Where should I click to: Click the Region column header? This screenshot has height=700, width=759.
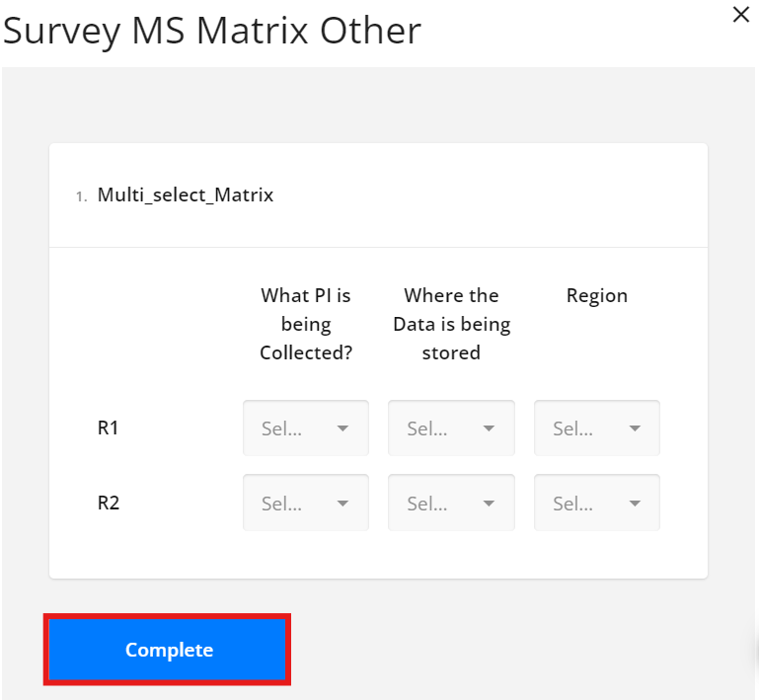coord(597,295)
